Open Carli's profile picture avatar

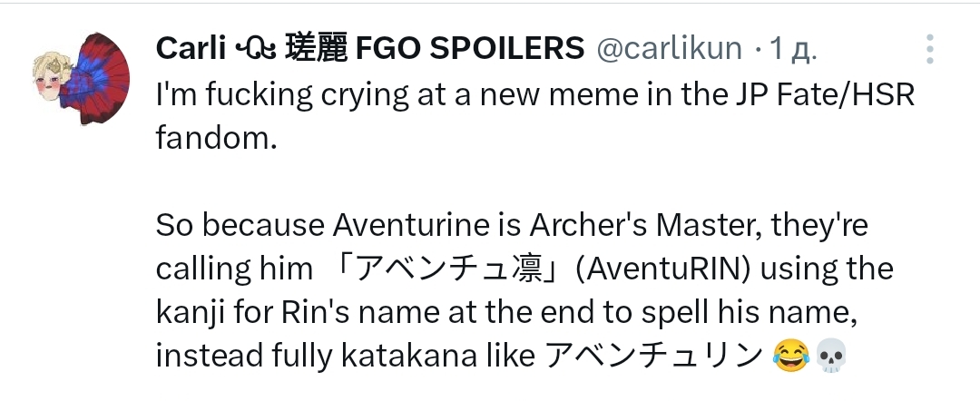click(x=82, y=79)
